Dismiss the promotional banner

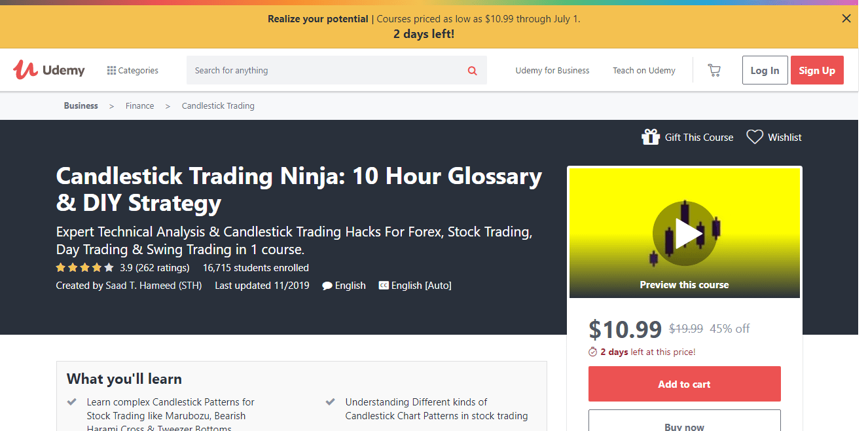pos(846,18)
